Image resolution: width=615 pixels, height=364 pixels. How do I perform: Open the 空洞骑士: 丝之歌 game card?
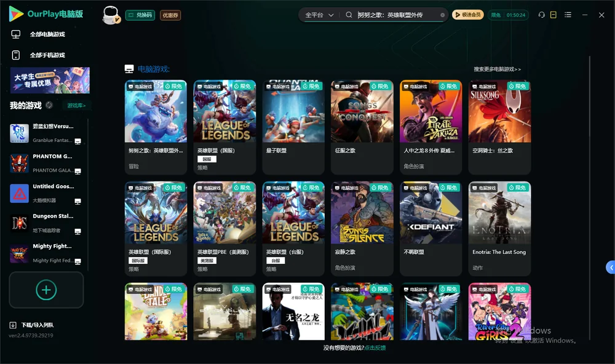coord(499,127)
